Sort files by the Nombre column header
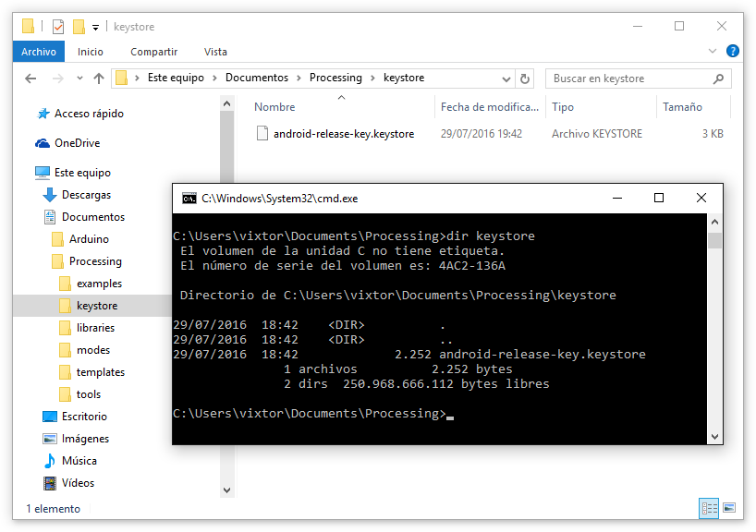The height and width of the screenshot is (532, 756). click(x=274, y=106)
